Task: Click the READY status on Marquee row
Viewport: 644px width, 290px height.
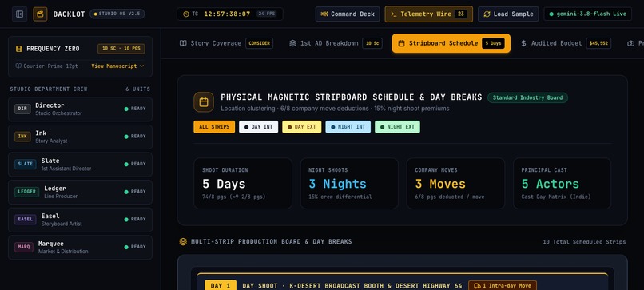Action: tap(135, 247)
